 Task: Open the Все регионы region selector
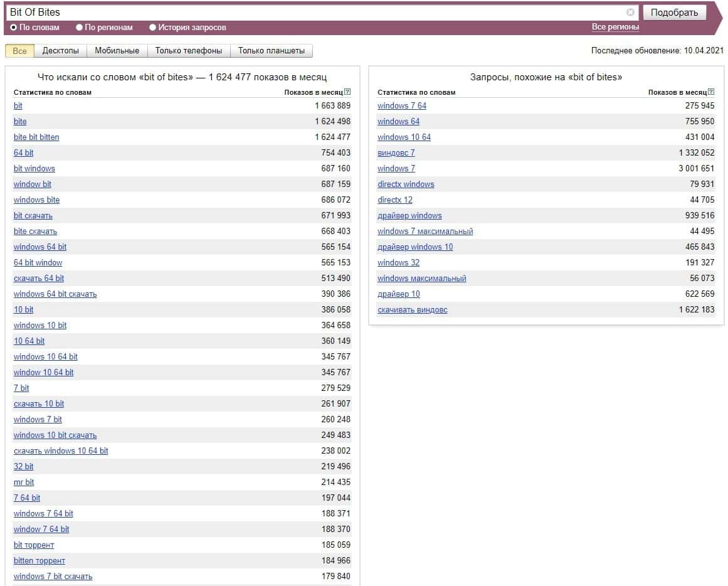[x=615, y=27]
